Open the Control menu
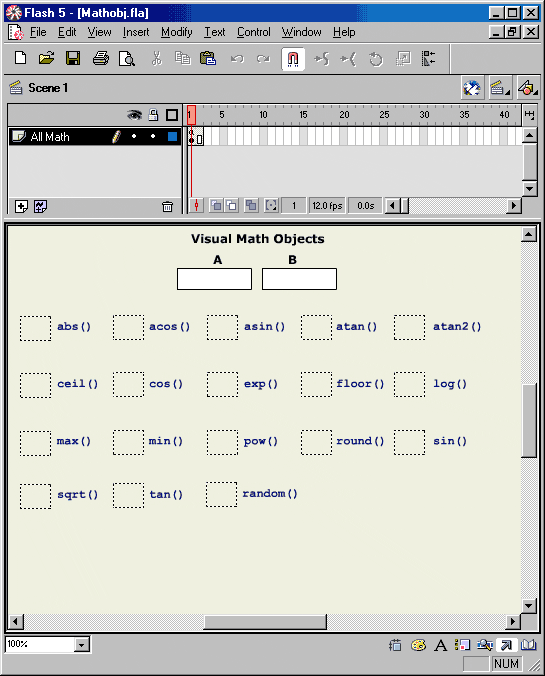This screenshot has width=545, height=676. 254,32
